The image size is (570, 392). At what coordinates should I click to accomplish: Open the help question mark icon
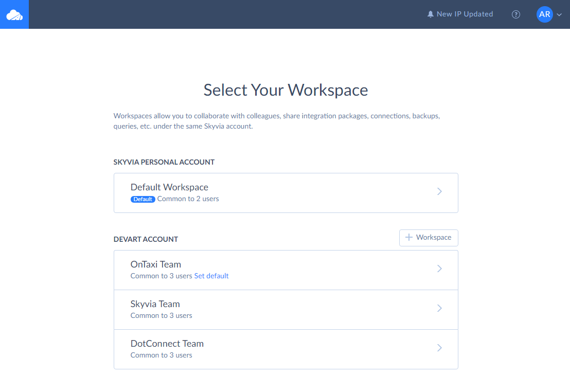[x=516, y=14]
